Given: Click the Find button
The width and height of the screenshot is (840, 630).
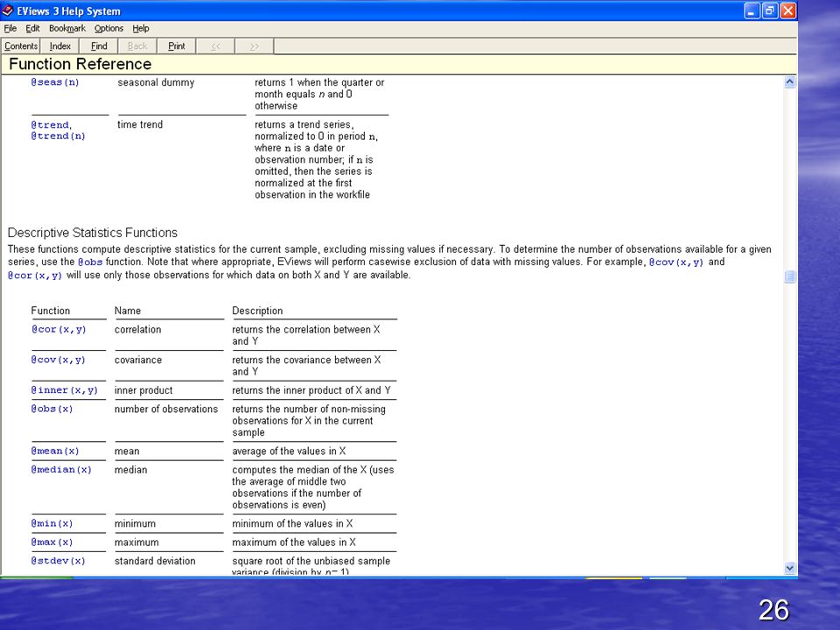Looking at the screenshot, I should coord(99,46).
